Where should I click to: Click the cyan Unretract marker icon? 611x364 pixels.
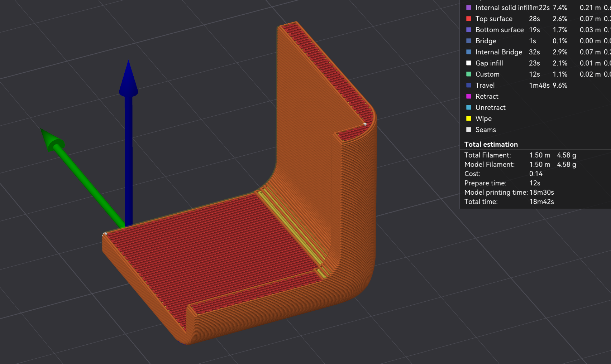click(468, 107)
